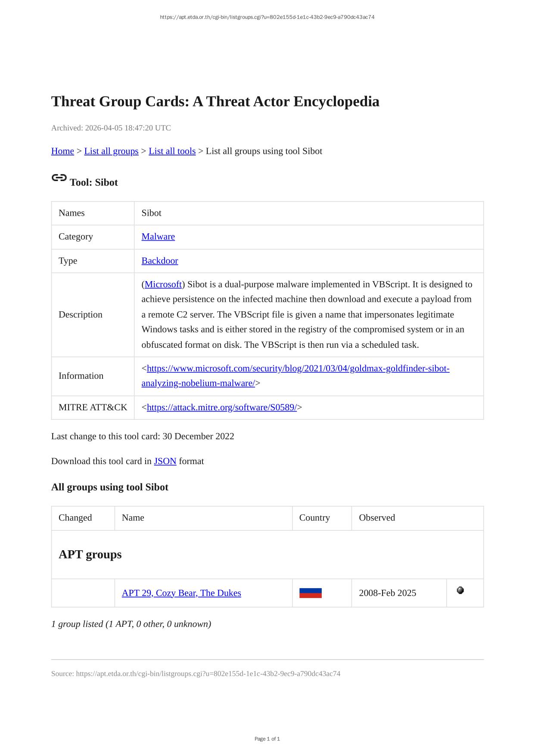The image size is (535, 756).
Task: Download the tool card as JSON
Action: (x=165, y=462)
